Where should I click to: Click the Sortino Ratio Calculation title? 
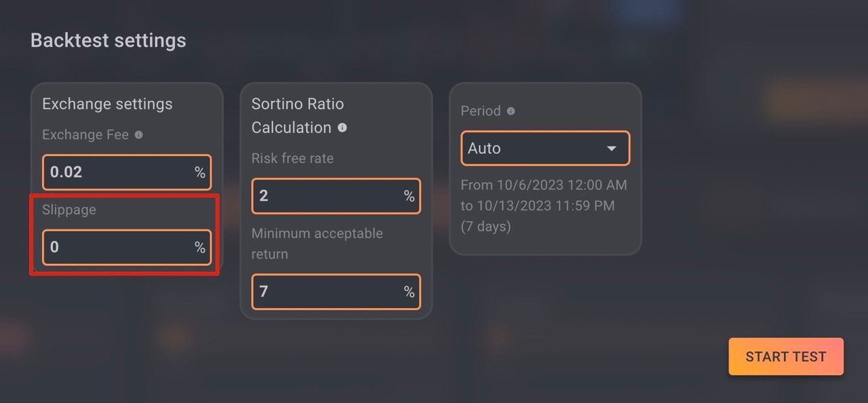(x=298, y=115)
